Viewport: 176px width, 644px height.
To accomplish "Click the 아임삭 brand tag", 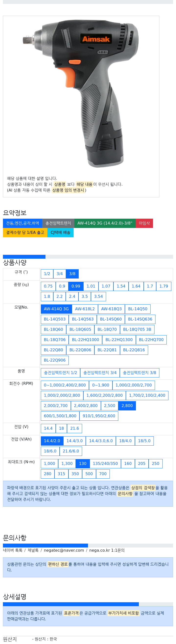I will [144, 224].
